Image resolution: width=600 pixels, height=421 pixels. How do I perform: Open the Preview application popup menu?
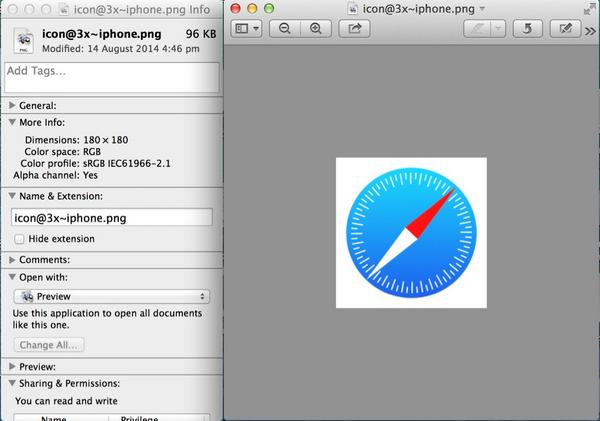(112, 296)
